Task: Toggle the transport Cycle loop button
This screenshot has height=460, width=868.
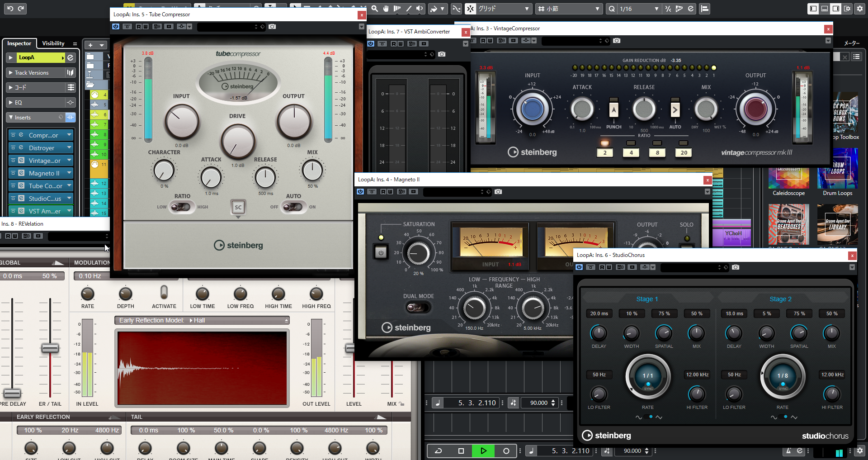Action: (x=438, y=451)
